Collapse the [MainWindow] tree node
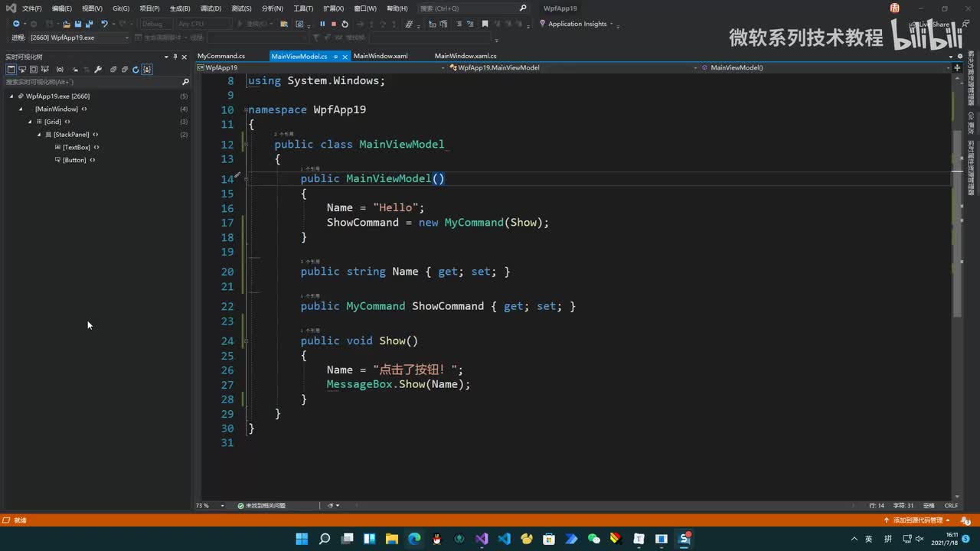The height and width of the screenshot is (551, 980). tap(21, 109)
